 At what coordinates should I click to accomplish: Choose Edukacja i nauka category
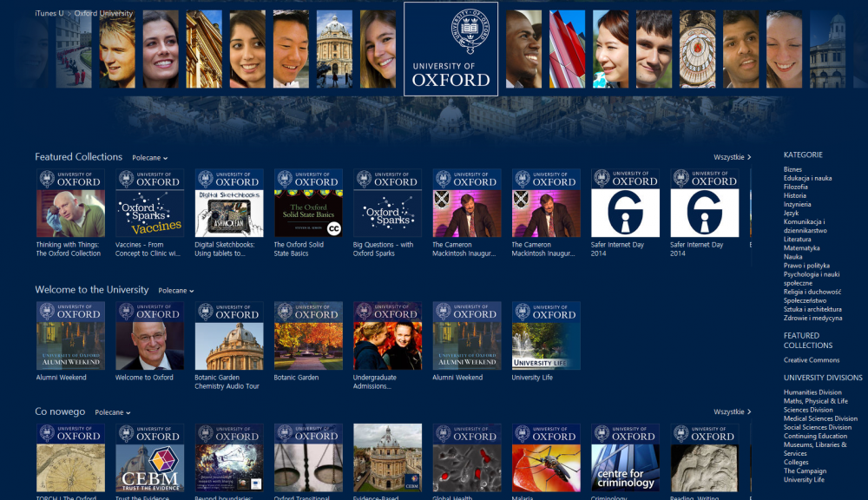tap(807, 178)
